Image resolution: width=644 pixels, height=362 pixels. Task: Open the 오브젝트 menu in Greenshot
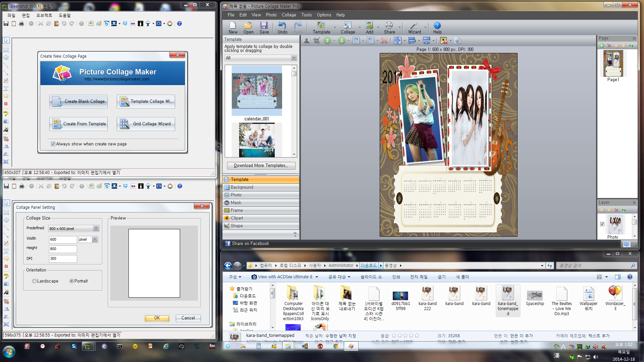(44, 15)
